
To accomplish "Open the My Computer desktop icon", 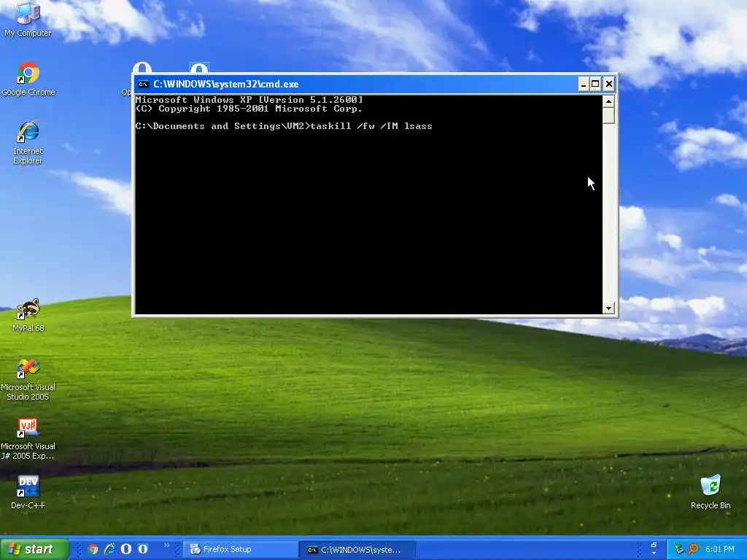I will pyautogui.click(x=28, y=19).
